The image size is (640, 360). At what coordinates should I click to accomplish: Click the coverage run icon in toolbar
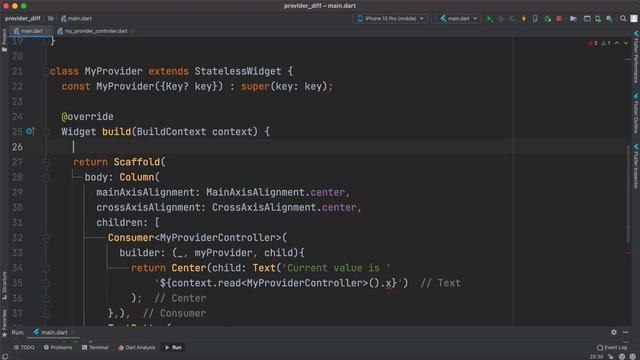coord(512,19)
